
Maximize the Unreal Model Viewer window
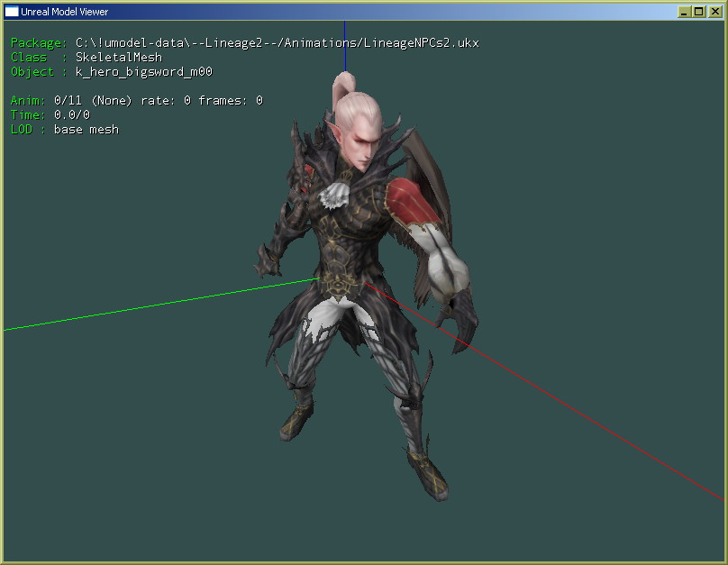pos(699,12)
